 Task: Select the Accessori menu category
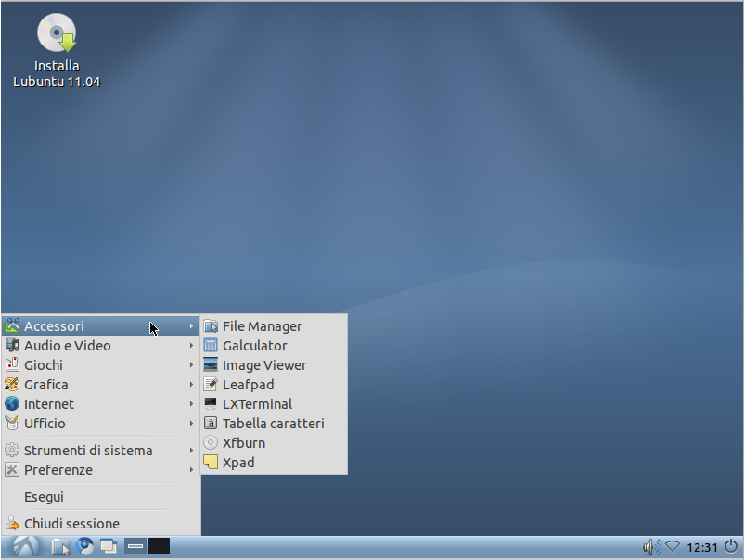click(101, 326)
